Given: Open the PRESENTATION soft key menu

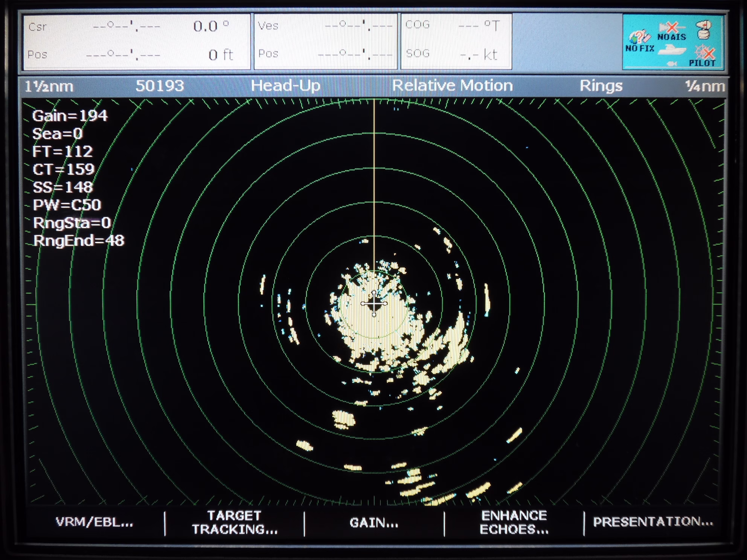Looking at the screenshot, I should pyautogui.click(x=653, y=522).
